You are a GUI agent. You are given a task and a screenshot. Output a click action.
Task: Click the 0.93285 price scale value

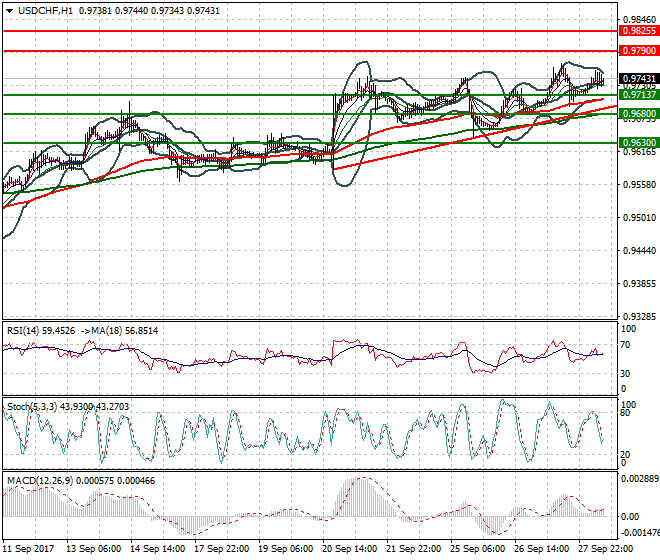pyautogui.click(x=639, y=316)
